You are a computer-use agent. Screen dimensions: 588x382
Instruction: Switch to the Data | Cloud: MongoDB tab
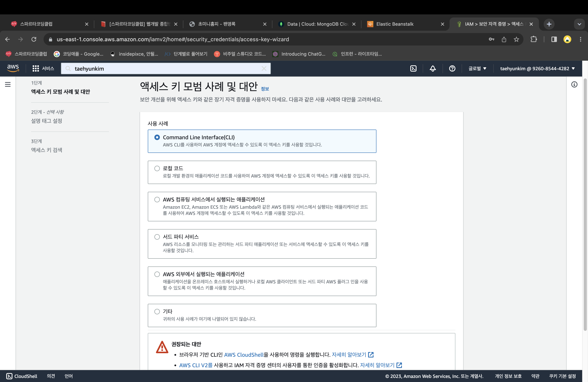pyautogui.click(x=317, y=24)
